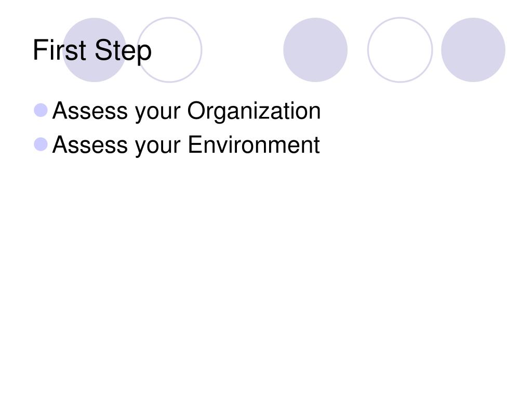
Task: Select "your" in the Organization bullet line
Action: point(157,113)
